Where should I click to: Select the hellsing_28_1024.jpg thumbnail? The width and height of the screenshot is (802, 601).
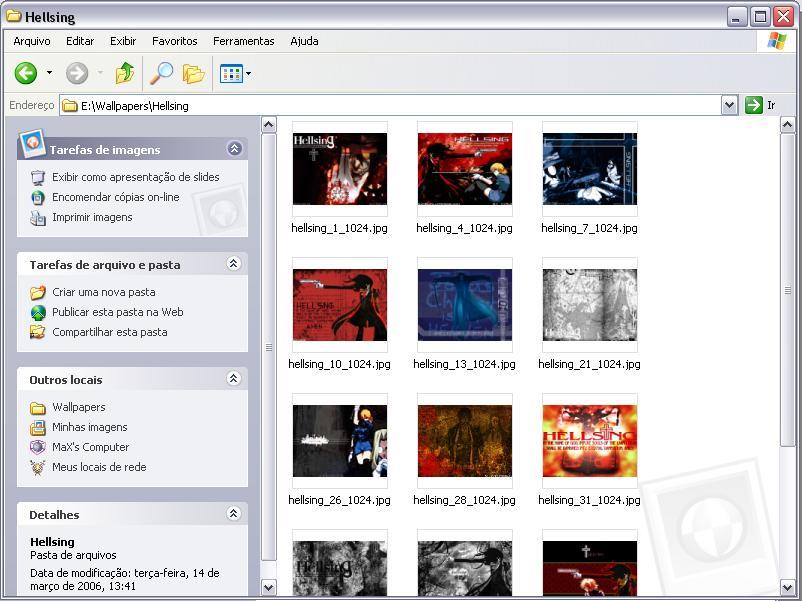(464, 441)
